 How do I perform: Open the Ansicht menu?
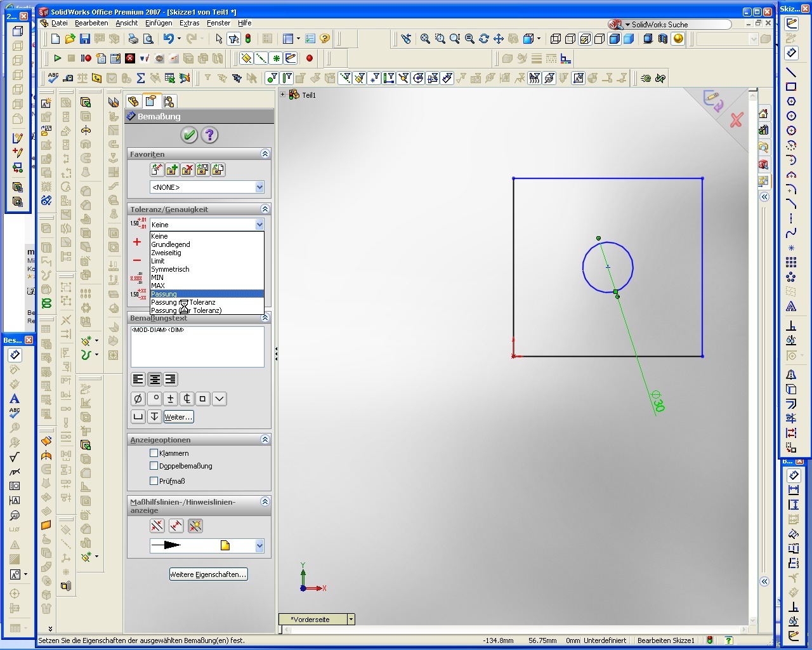tap(126, 23)
